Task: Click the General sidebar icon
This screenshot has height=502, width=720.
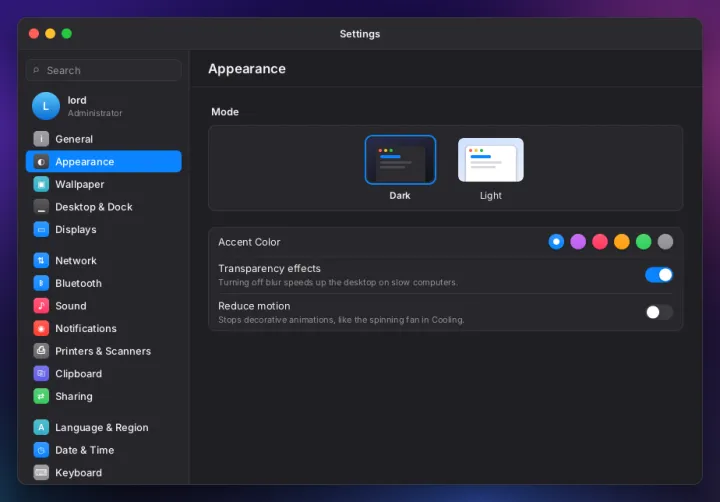Action: click(x=41, y=139)
